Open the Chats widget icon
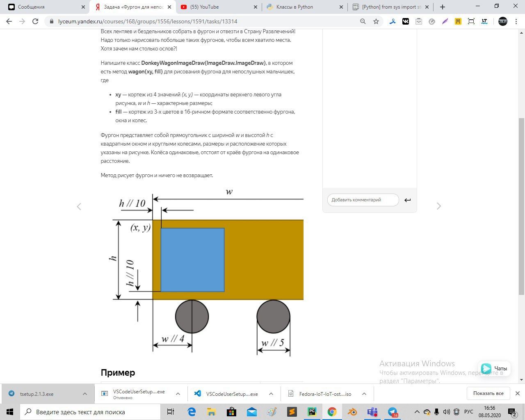The image size is (525, 420). [x=486, y=368]
